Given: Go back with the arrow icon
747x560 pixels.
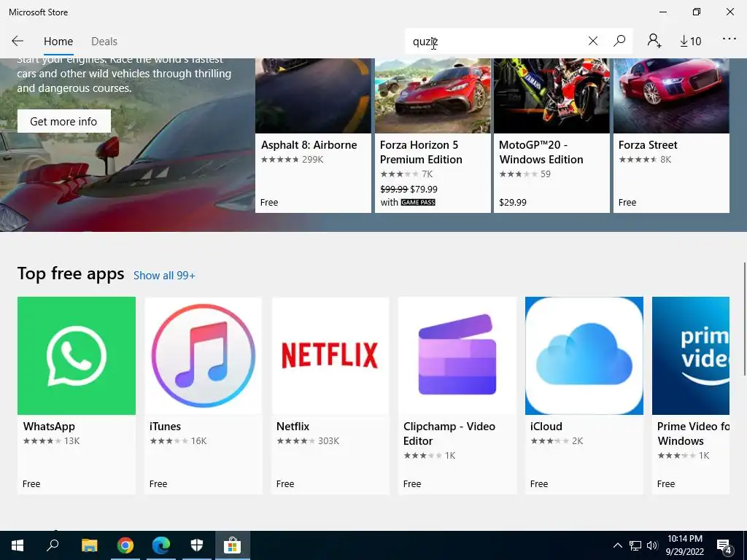Looking at the screenshot, I should pyautogui.click(x=18, y=41).
